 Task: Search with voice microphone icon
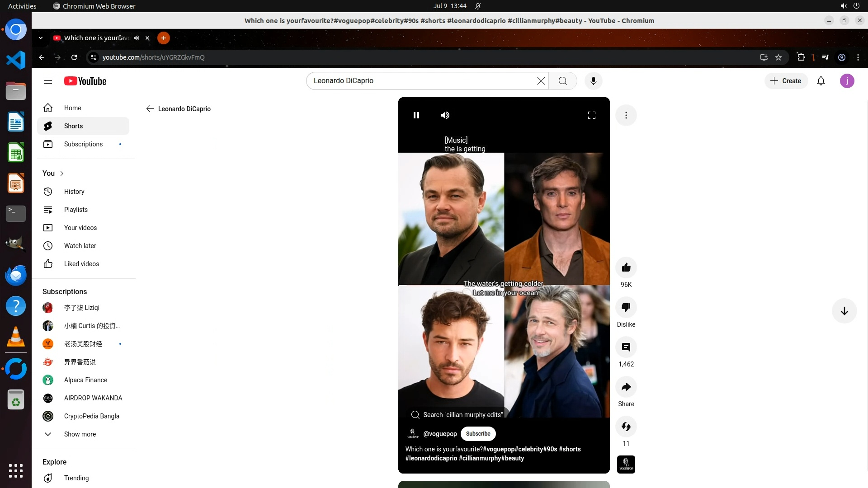pos(593,81)
